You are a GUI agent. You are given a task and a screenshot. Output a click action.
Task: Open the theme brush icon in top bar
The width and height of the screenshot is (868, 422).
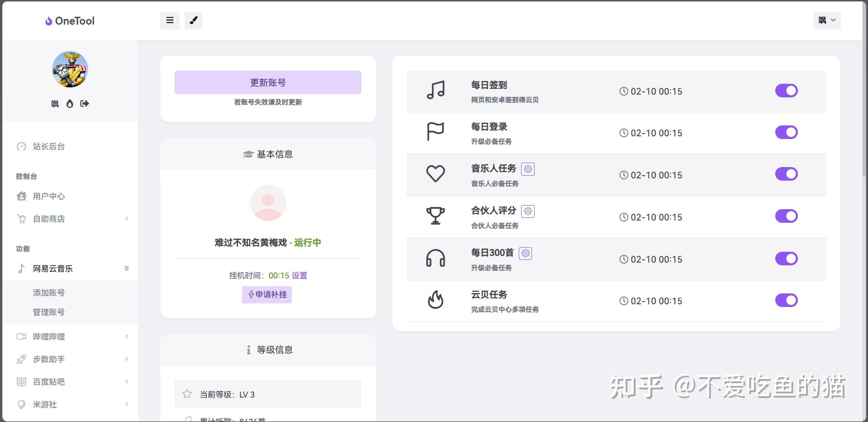pos(194,20)
